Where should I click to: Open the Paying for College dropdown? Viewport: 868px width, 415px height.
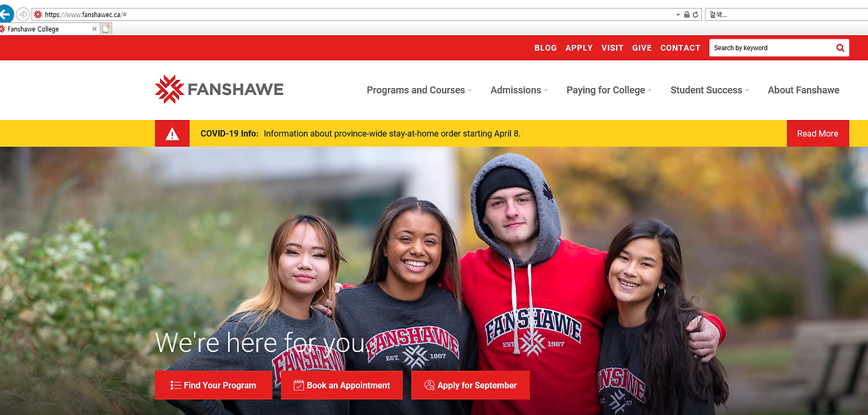click(x=609, y=90)
